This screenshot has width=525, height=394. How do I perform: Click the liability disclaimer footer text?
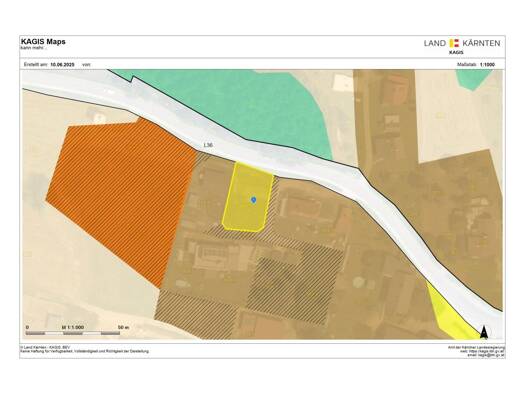tap(85, 351)
